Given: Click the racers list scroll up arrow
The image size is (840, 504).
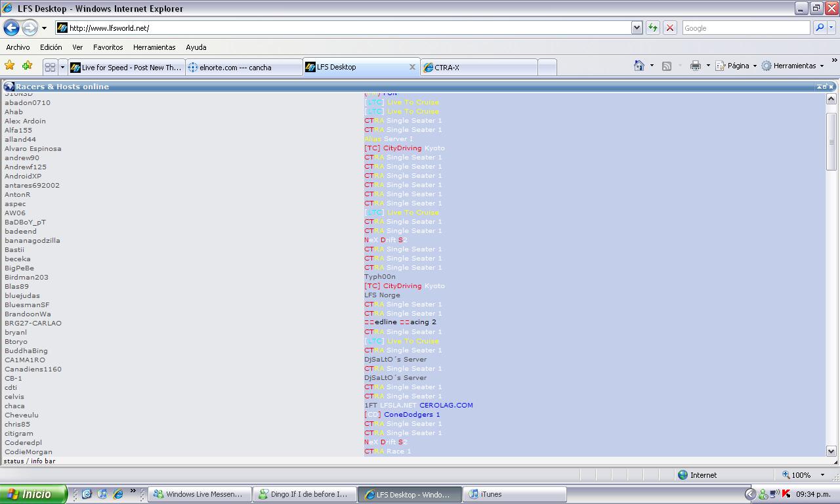Looking at the screenshot, I should (831, 99).
